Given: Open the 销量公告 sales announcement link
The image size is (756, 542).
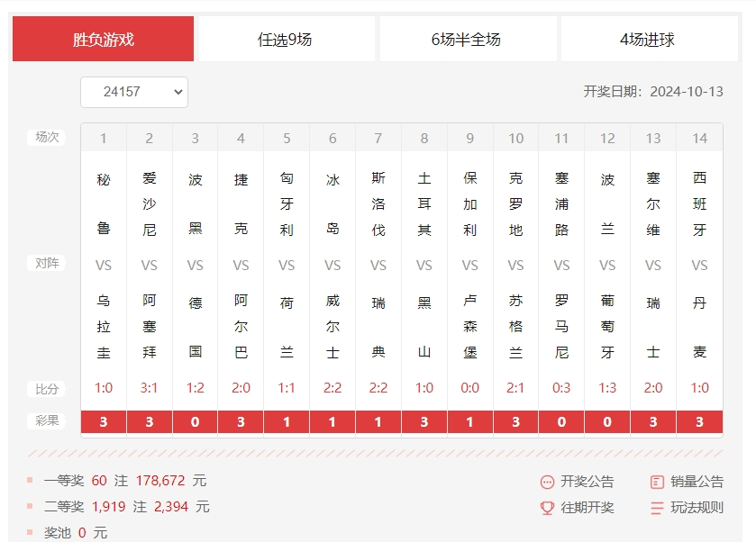Looking at the screenshot, I should tap(697, 482).
